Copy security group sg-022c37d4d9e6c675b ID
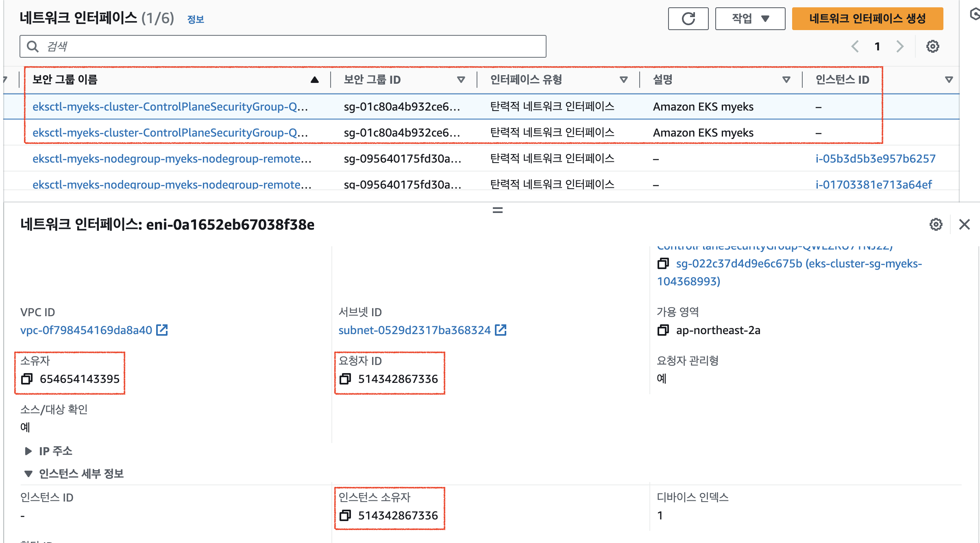Image resolution: width=980 pixels, height=543 pixels. pyautogui.click(x=663, y=263)
